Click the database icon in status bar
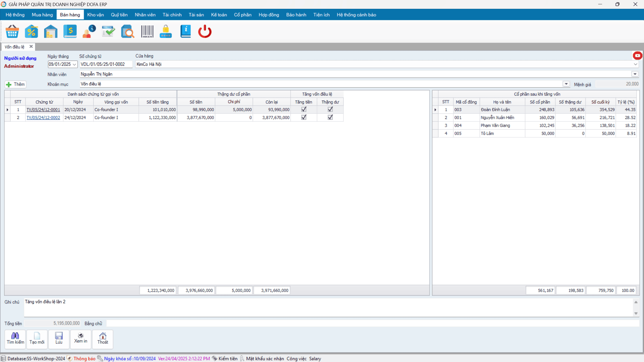Screen dimensions: 644x362 [x=4, y=358]
